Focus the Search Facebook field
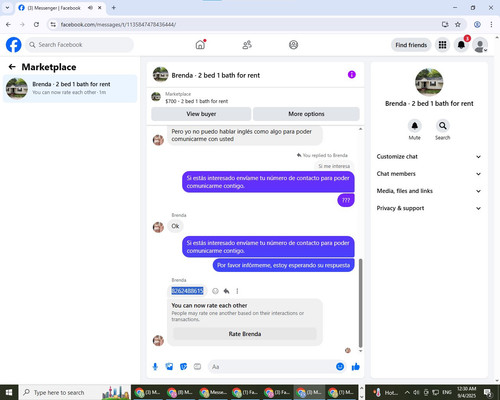The height and width of the screenshot is (400, 500). point(79,45)
